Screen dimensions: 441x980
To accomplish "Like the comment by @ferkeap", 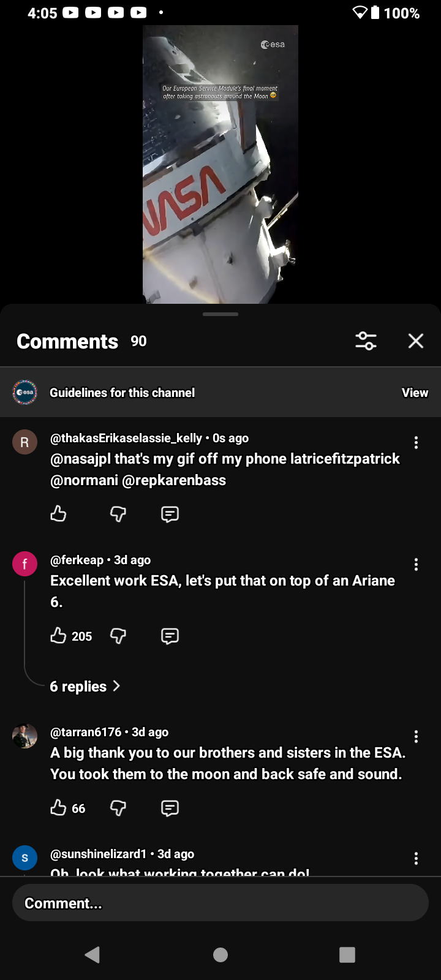I will (x=59, y=636).
